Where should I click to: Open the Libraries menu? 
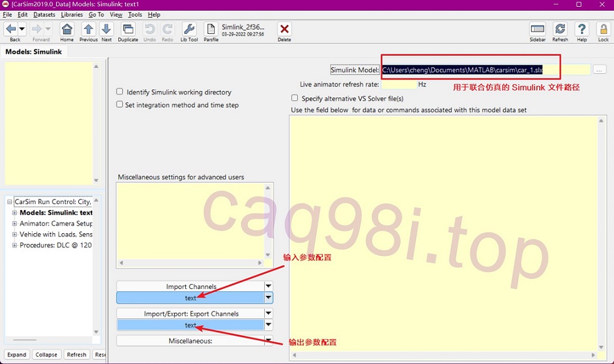click(x=72, y=14)
